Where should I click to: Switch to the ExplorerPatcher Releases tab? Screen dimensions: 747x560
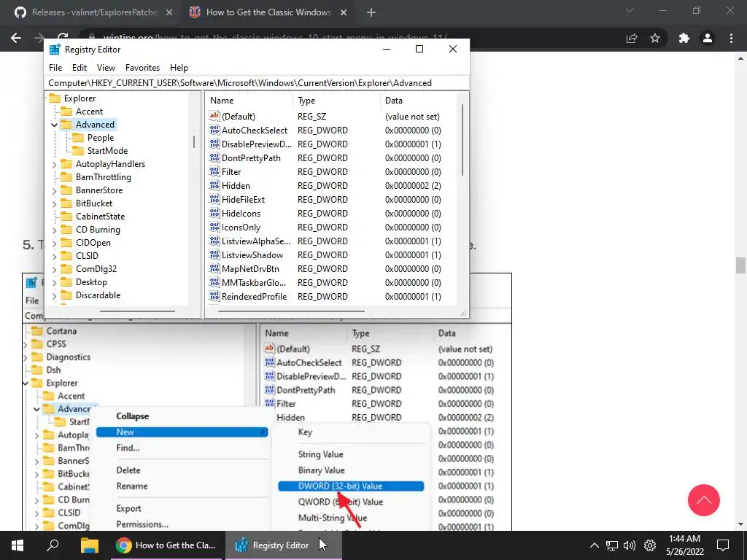point(93,12)
